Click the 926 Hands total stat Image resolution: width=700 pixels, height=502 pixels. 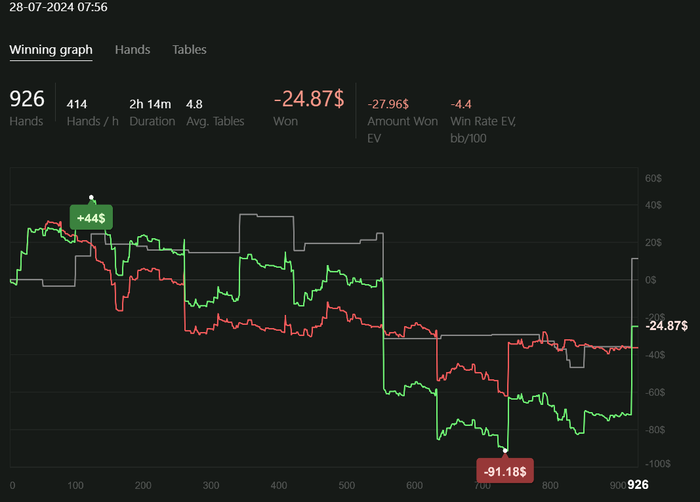coord(27,99)
